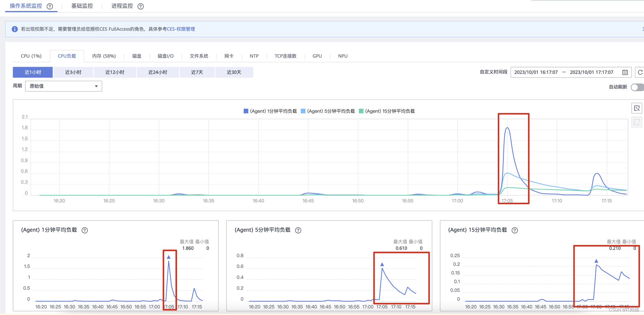Click the 1.860 maximum value text
This screenshot has width=644, height=315.
(x=188, y=248)
